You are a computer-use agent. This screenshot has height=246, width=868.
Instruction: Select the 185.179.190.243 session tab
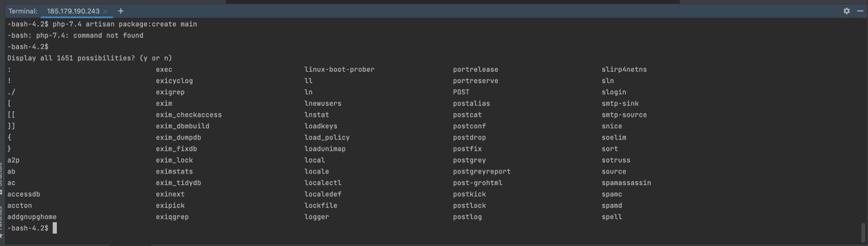pyautogui.click(x=73, y=12)
